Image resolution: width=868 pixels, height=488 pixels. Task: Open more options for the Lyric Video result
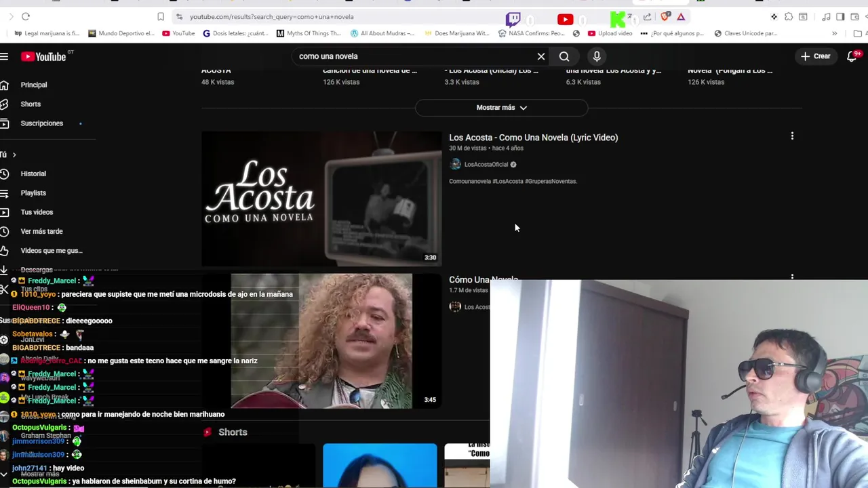[x=792, y=136]
